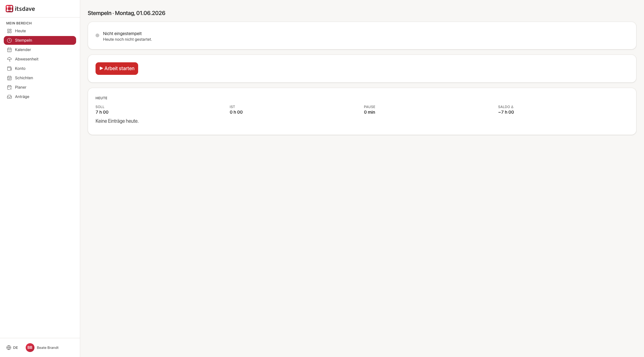Click the PAUSE column label
644x357 pixels.
pos(370,107)
